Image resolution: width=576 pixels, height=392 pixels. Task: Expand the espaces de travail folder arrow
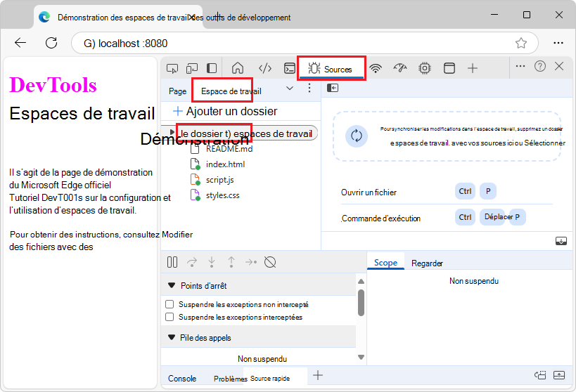[x=172, y=132]
